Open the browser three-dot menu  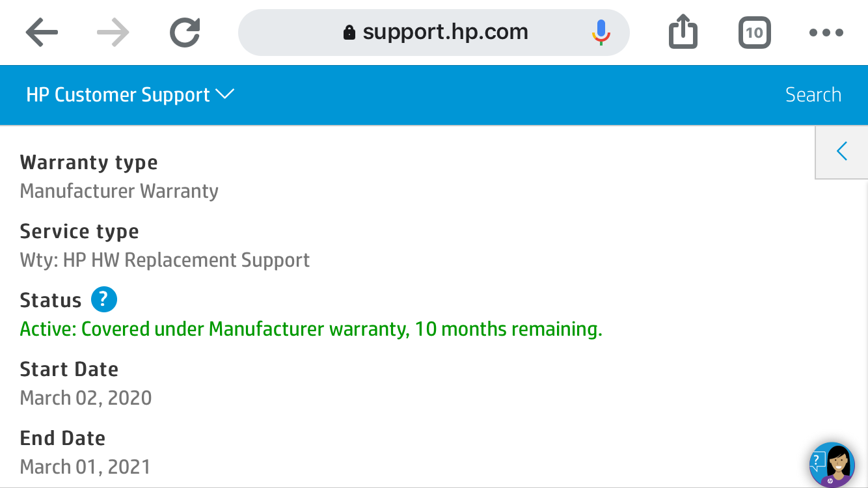[826, 33]
